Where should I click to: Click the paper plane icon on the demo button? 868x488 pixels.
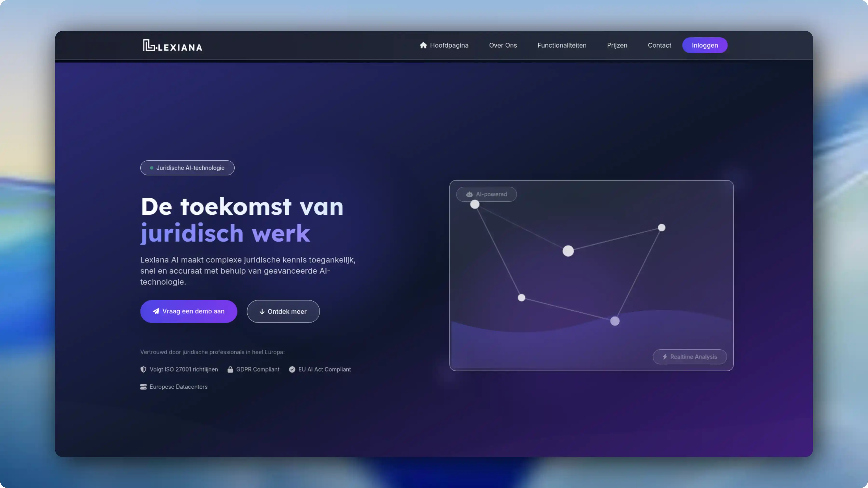pos(156,311)
